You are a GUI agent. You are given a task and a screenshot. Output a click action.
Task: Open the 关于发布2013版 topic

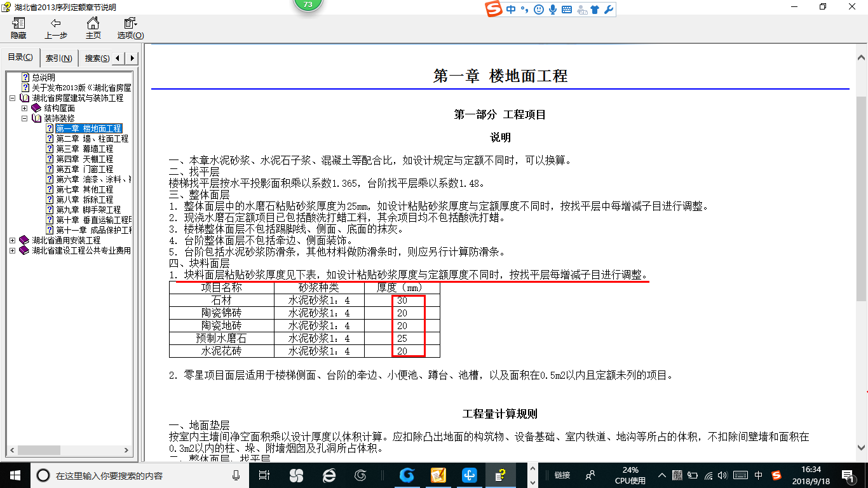tap(81, 88)
